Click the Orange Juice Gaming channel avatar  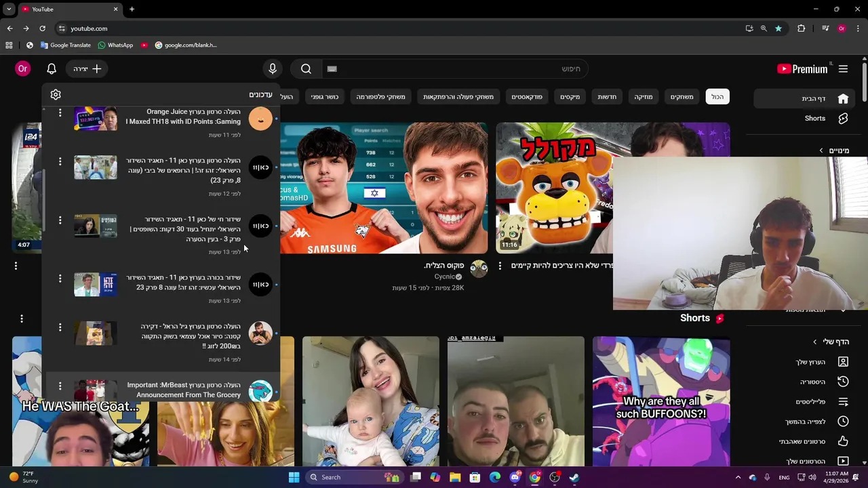[x=260, y=119]
